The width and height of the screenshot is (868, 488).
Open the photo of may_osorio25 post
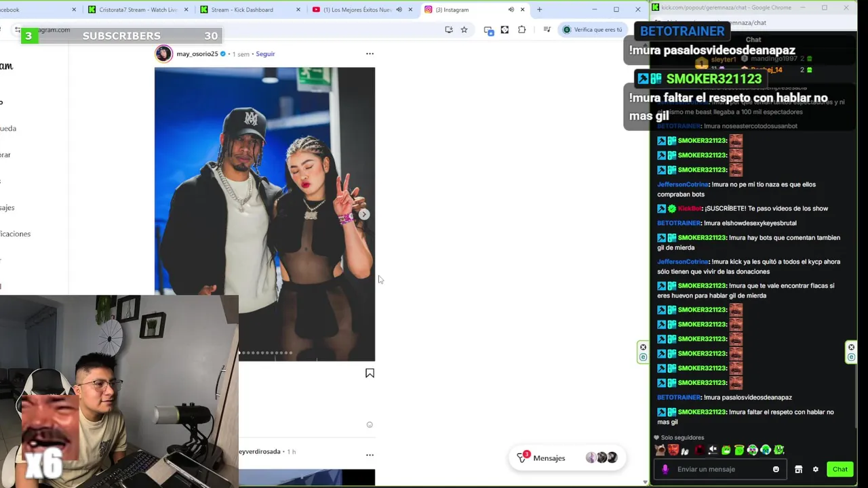[264, 214]
